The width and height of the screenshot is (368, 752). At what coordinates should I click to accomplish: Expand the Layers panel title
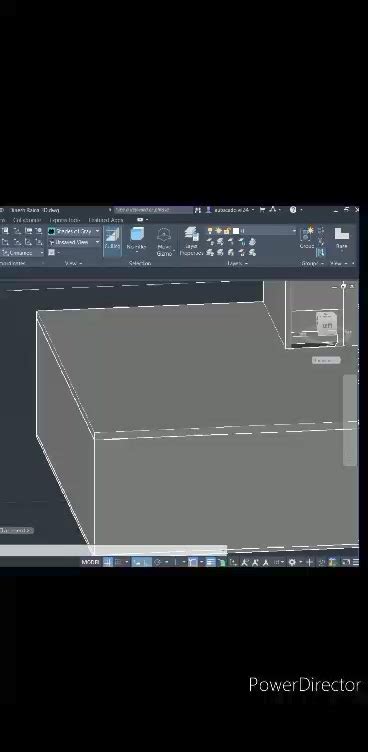click(237, 263)
